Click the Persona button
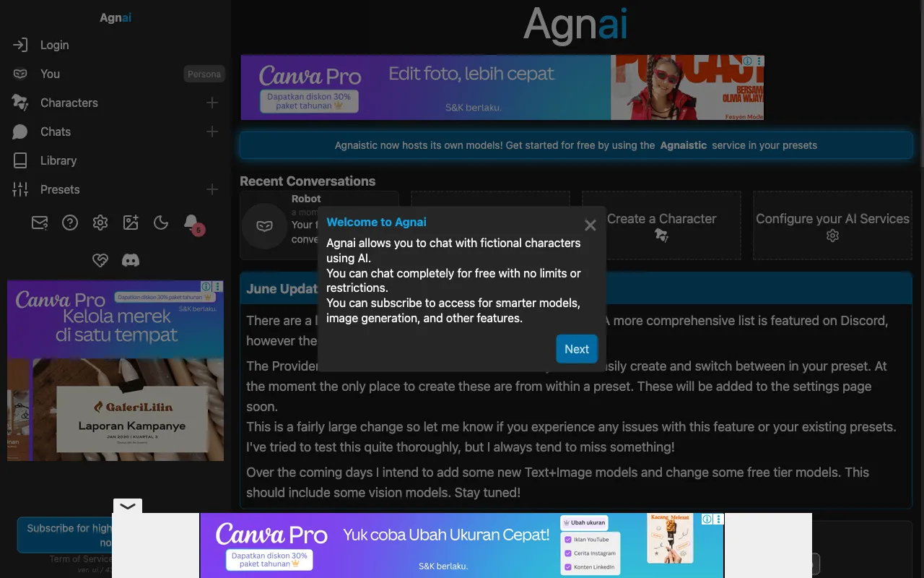The height and width of the screenshot is (578, 924). coord(204,74)
